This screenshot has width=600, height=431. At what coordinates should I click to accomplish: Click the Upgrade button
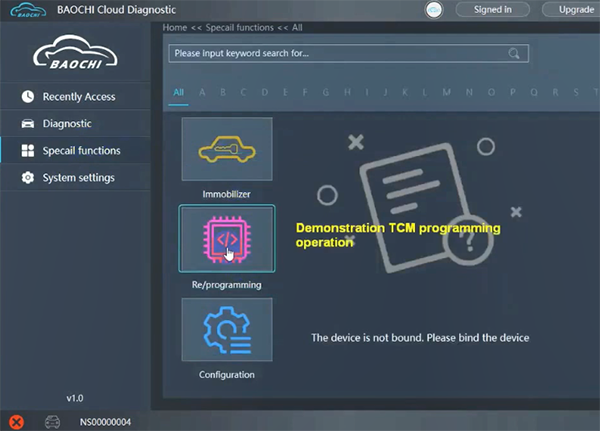click(x=571, y=10)
